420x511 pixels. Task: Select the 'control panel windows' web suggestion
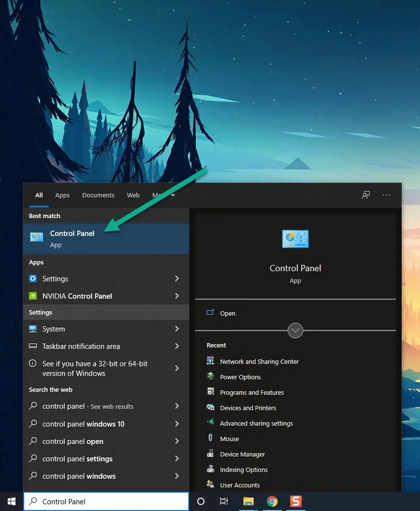pos(106,476)
